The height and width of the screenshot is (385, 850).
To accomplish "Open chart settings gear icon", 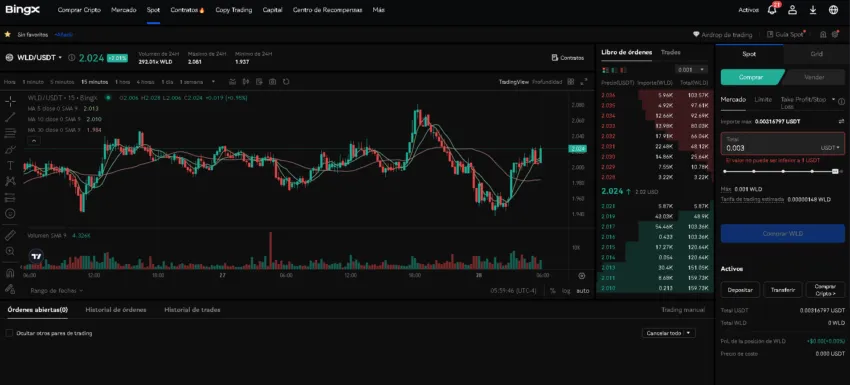I will click(x=582, y=275).
